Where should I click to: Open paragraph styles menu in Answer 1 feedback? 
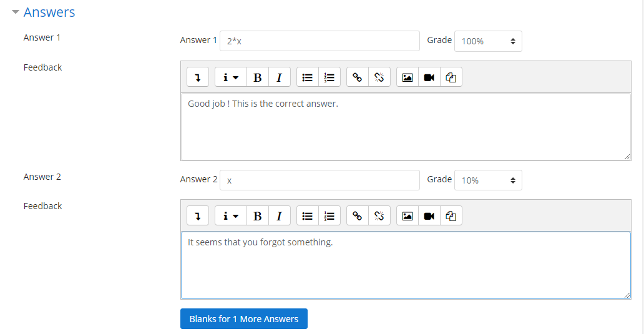231,77
